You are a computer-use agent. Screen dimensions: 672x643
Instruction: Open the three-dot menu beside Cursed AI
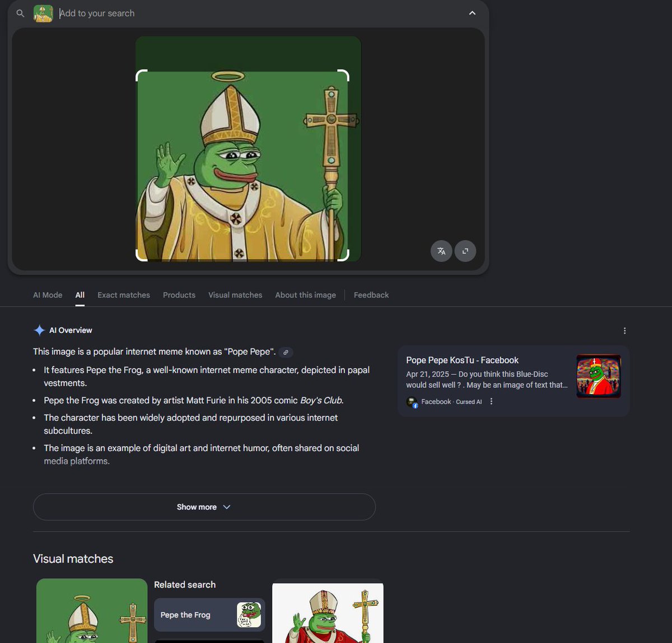pyautogui.click(x=492, y=401)
